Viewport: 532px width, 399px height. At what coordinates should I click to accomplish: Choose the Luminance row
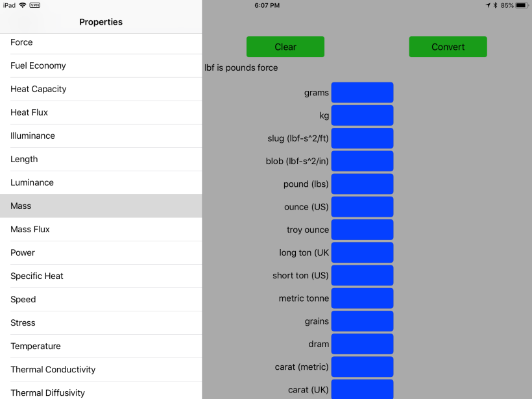coord(101,183)
